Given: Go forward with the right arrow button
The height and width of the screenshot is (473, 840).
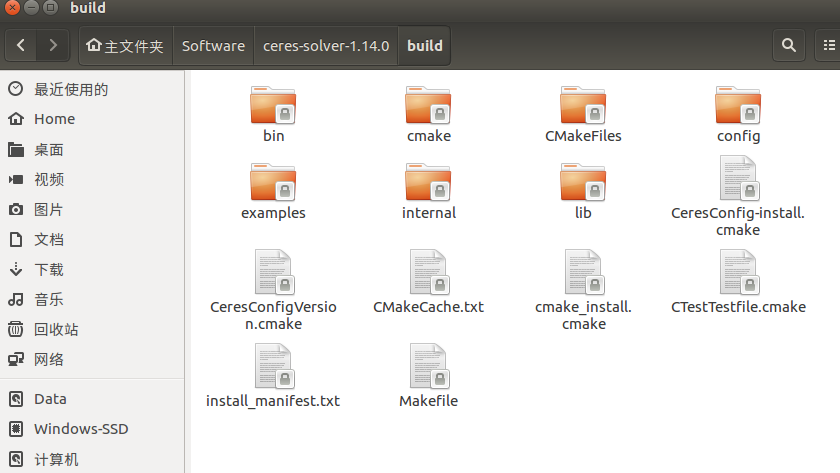Looking at the screenshot, I should (x=52, y=46).
